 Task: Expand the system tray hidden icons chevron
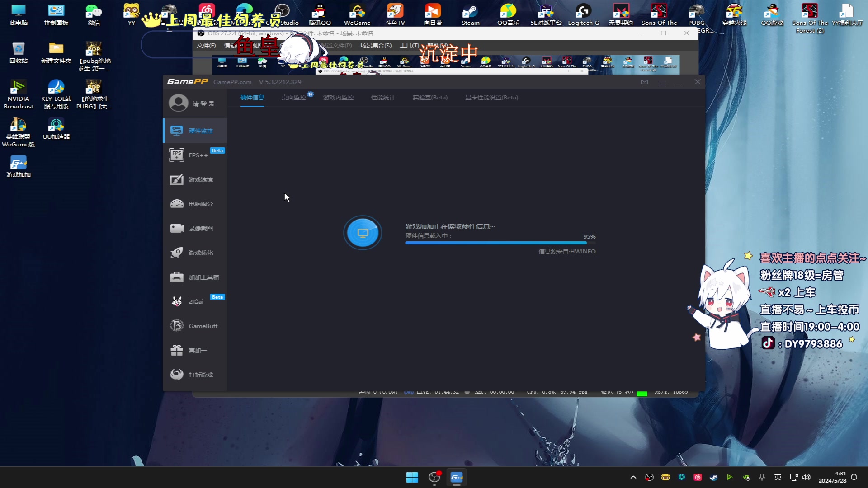coord(633,477)
